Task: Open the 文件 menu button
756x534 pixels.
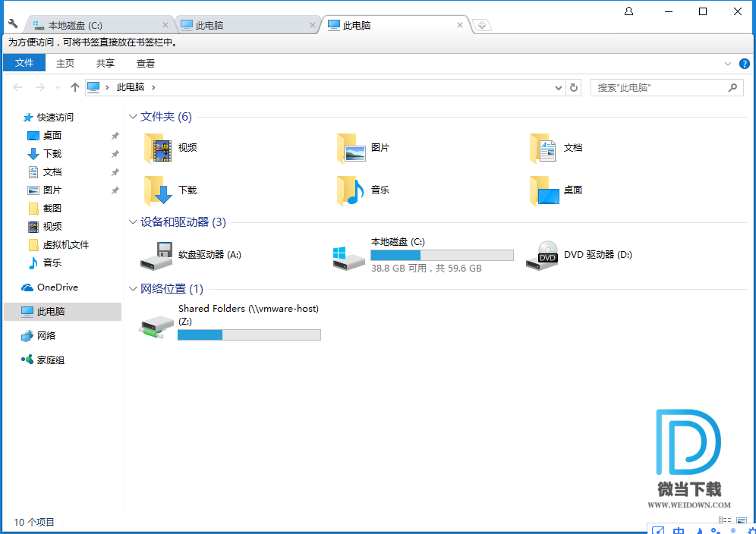Action: (x=24, y=64)
